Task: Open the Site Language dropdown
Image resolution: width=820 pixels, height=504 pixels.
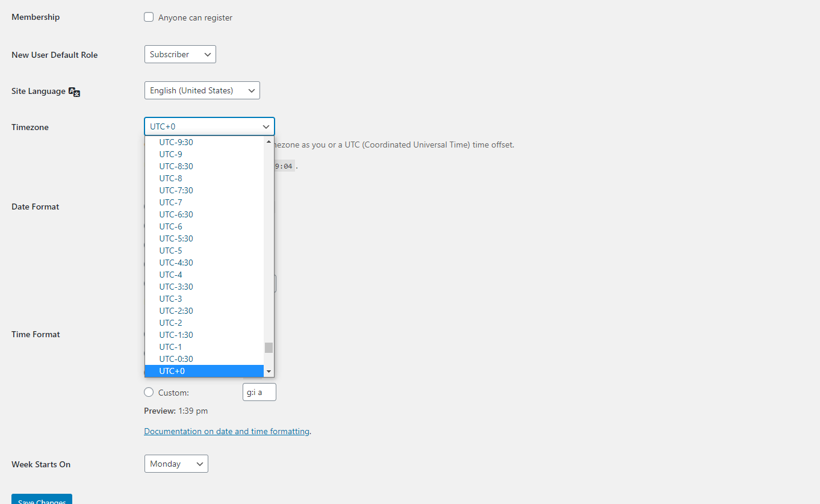Action: pyautogui.click(x=202, y=90)
